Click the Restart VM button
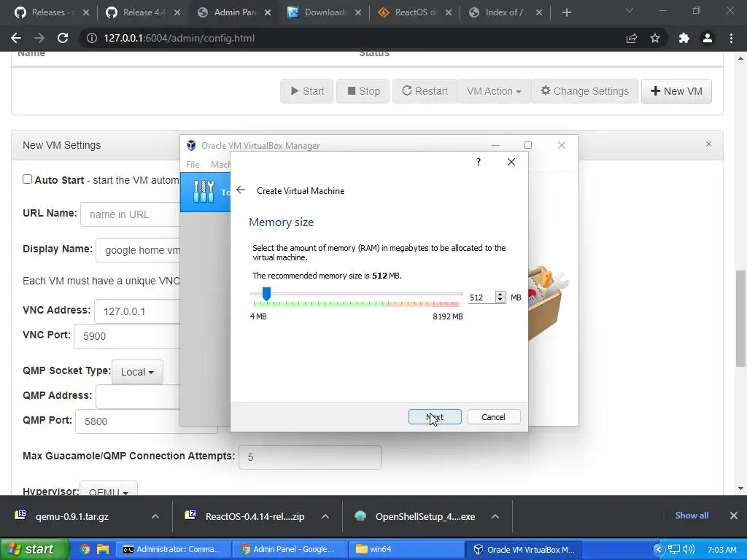Image resolution: width=747 pixels, height=560 pixels. click(x=425, y=91)
